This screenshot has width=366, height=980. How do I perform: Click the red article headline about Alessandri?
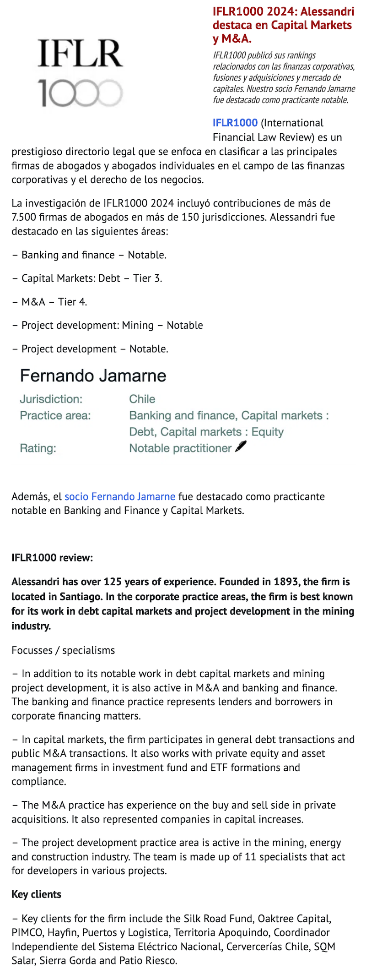283,25
